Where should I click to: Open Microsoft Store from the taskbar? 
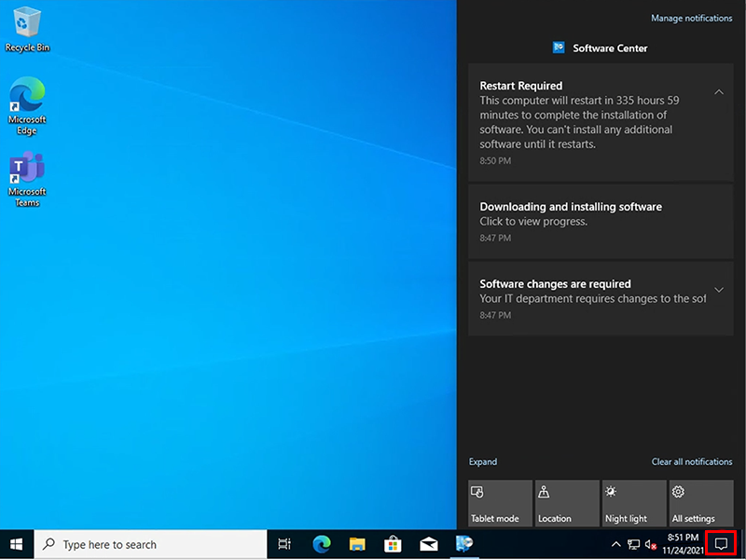pos(393,544)
